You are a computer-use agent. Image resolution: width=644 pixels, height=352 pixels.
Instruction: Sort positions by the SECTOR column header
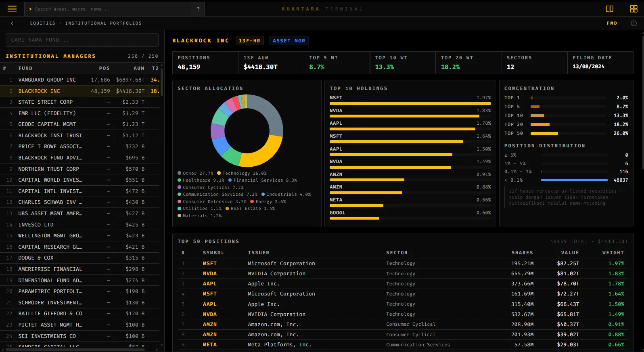397,253
